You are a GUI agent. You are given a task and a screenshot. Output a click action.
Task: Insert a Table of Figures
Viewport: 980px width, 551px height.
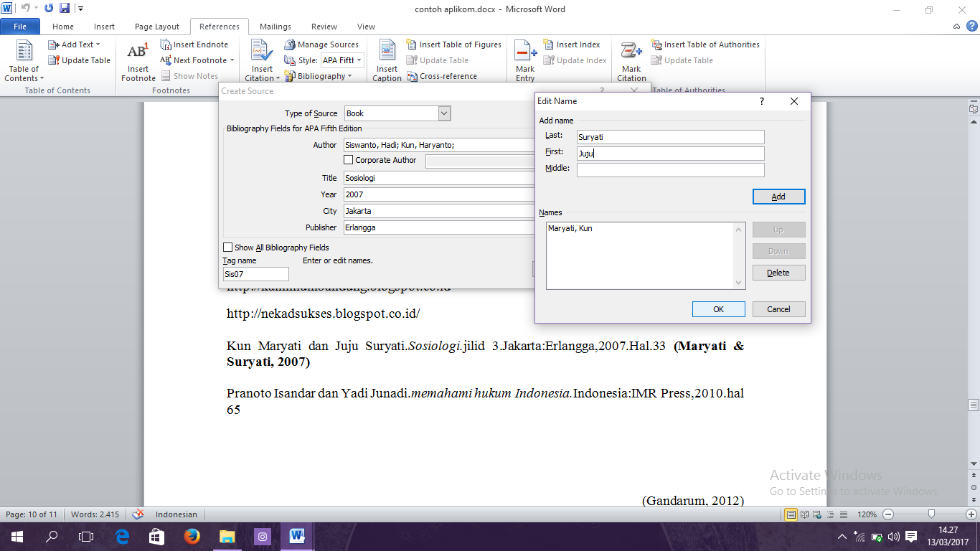(x=453, y=44)
